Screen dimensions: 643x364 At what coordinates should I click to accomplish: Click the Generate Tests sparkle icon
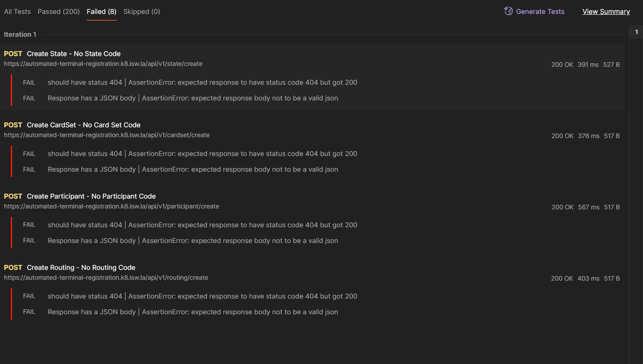(508, 11)
